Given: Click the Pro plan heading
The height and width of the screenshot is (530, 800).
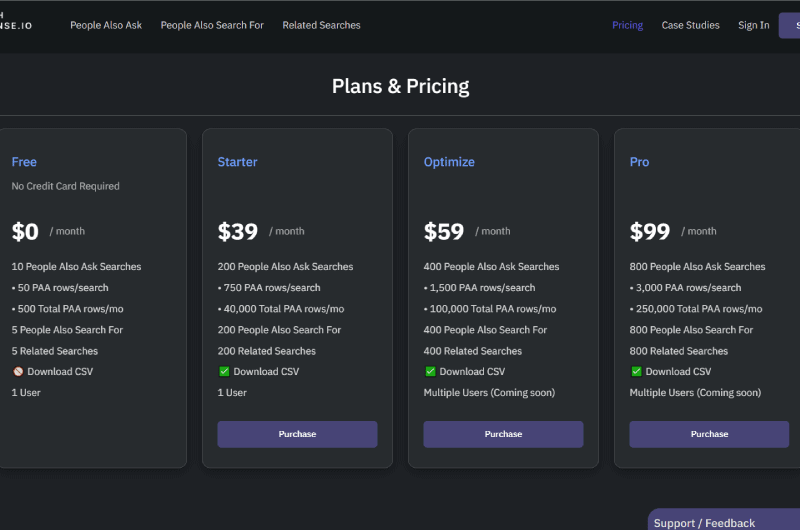Looking at the screenshot, I should pyautogui.click(x=639, y=162).
